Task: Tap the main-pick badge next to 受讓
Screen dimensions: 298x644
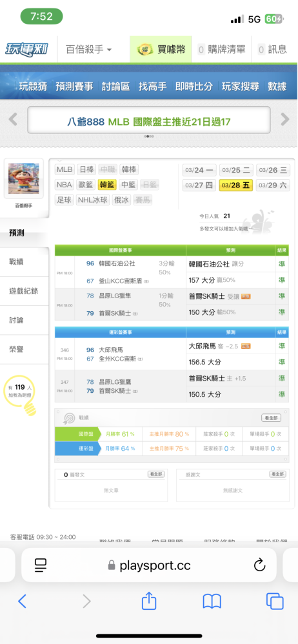Action: coord(246,296)
